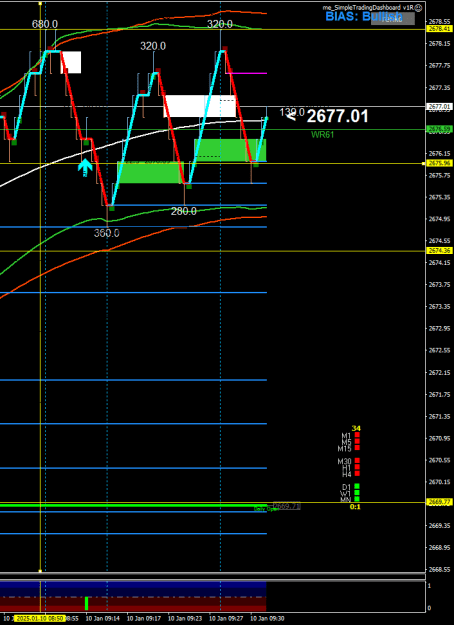This screenshot has width=454, height=625.
Task: Click the 10 Jan 09:27 time label
Action: point(226,618)
